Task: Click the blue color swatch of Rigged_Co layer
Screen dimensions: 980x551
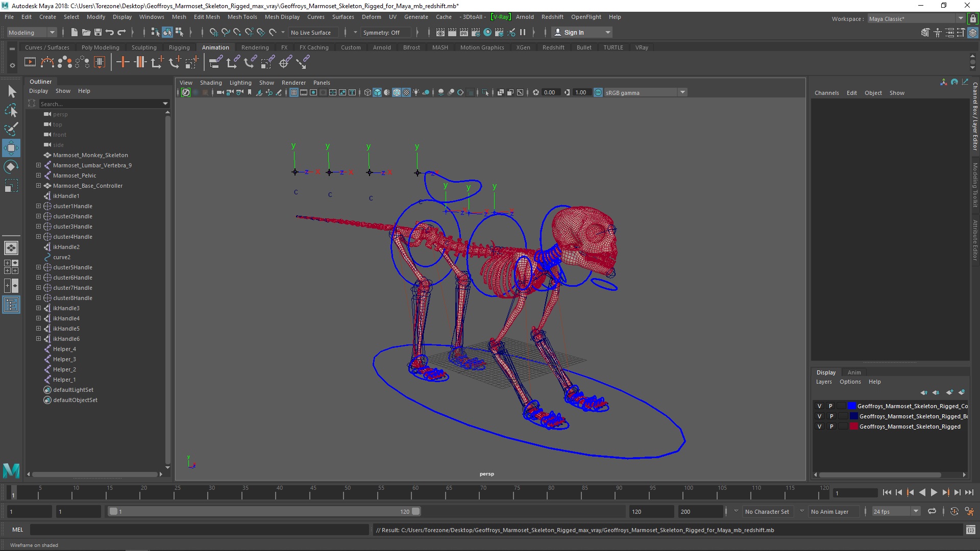Action: coord(851,406)
